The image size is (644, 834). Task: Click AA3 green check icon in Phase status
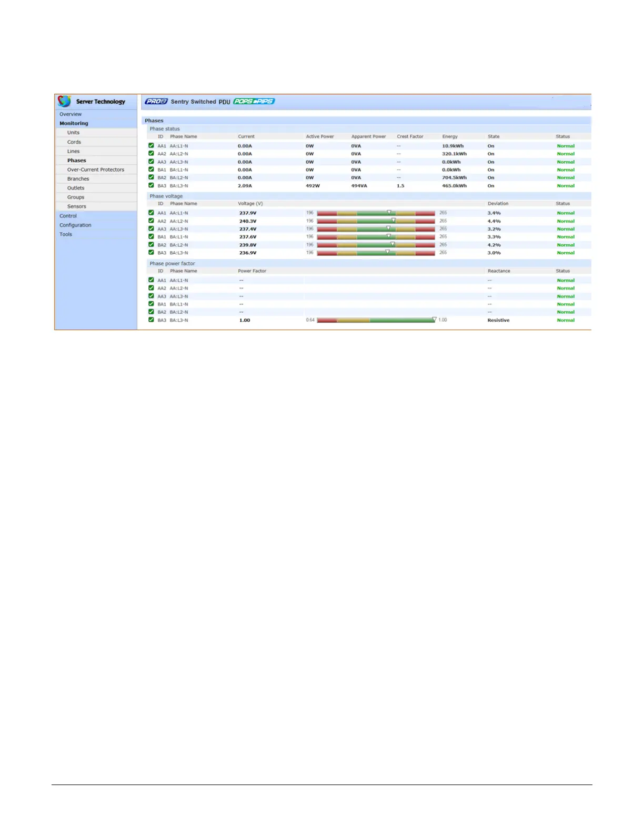[x=152, y=162]
